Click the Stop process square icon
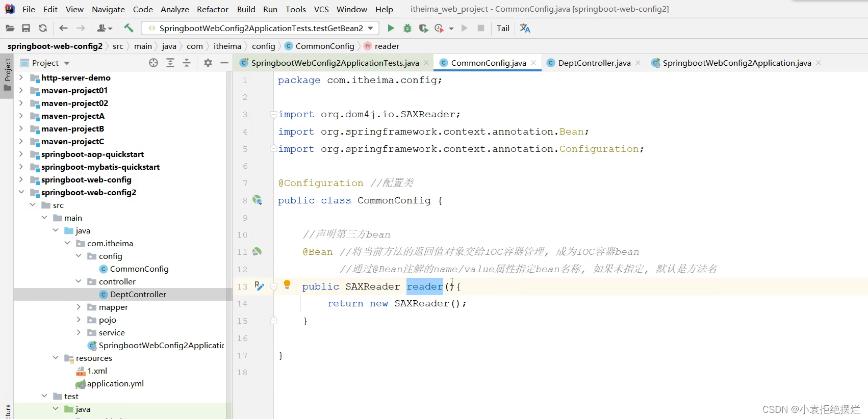Image resolution: width=868 pixels, height=419 pixels. [x=480, y=28]
